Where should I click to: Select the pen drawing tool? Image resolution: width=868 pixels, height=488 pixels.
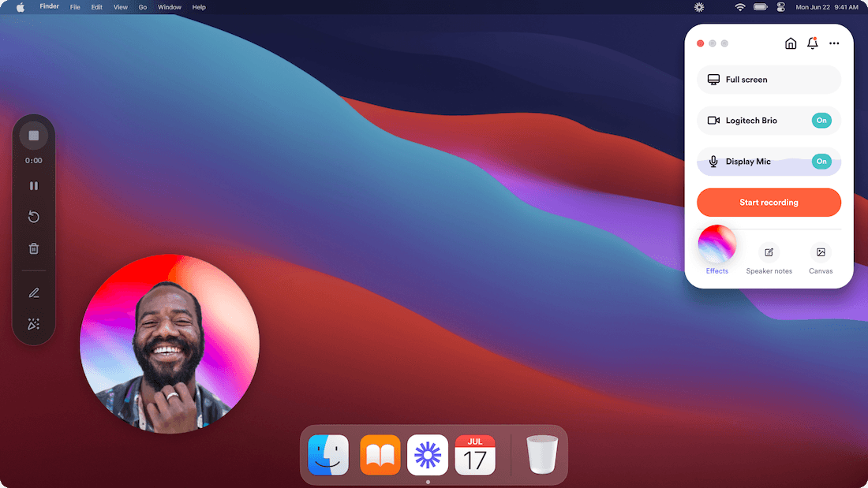(x=34, y=293)
